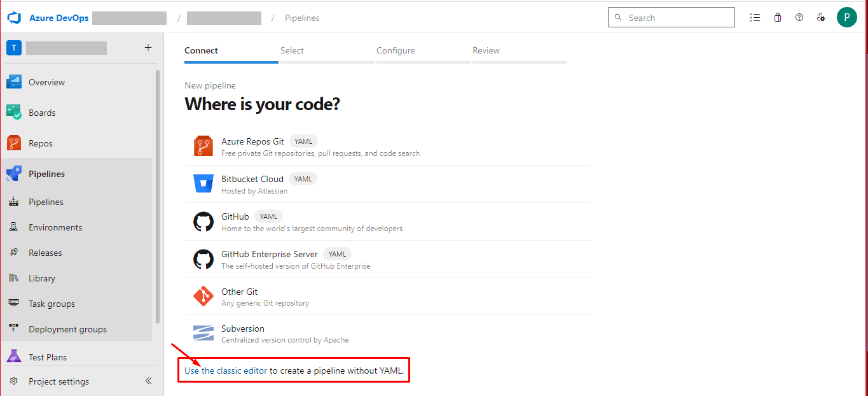The height and width of the screenshot is (396, 868).
Task: Click the Environments icon
Action: click(x=14, y=227)
